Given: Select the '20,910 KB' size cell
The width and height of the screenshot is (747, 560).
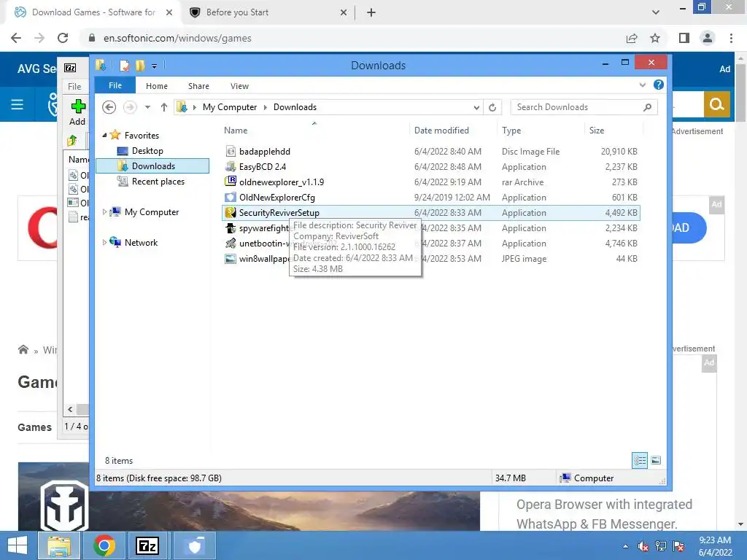Looking at the screenshot, I should click(619, 152).
